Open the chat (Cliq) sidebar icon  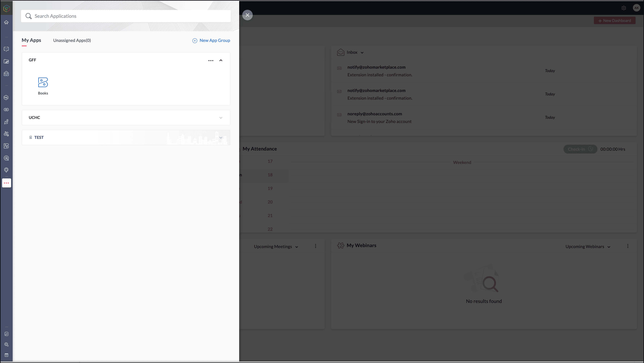[x=6, y=49]
